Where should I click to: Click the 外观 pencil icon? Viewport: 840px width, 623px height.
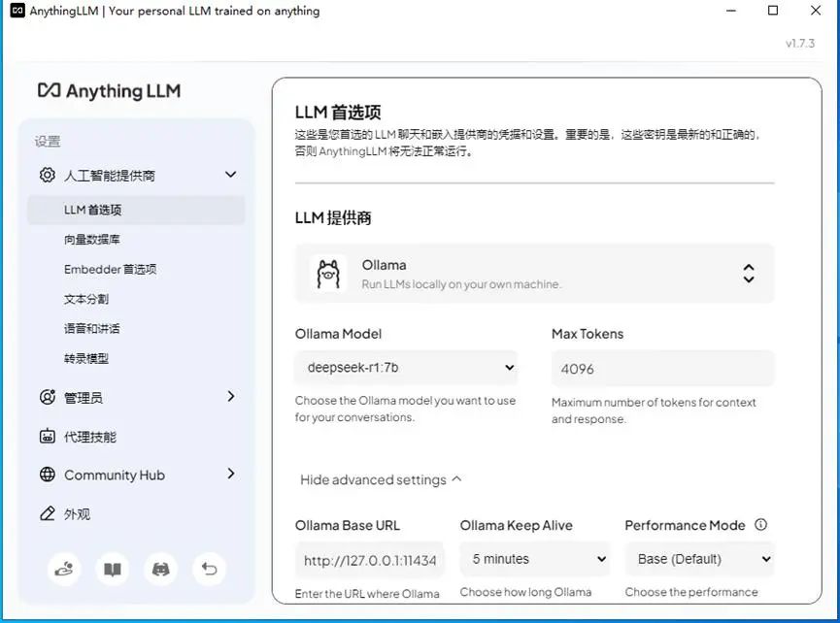pyautogui.click(x=48, y=513)
